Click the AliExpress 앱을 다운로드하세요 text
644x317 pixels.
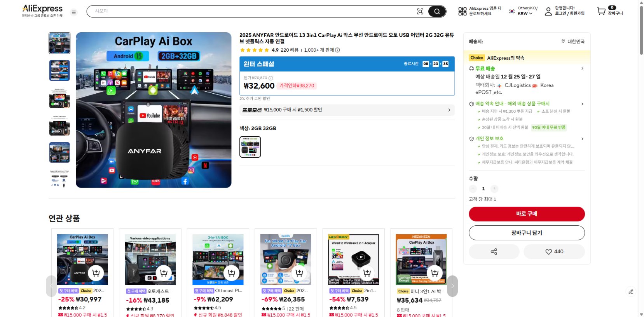pyautogui.click(x=485, y=11)
